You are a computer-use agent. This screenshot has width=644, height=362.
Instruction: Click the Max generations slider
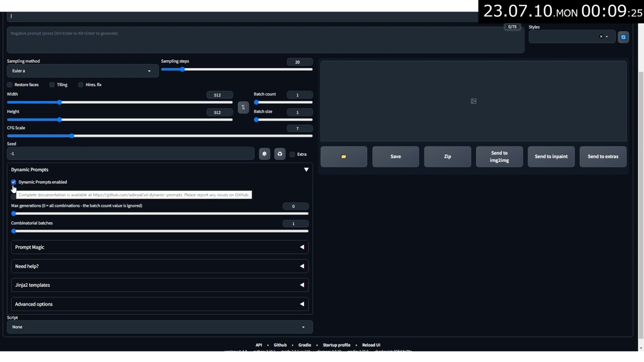coord(159,214)
